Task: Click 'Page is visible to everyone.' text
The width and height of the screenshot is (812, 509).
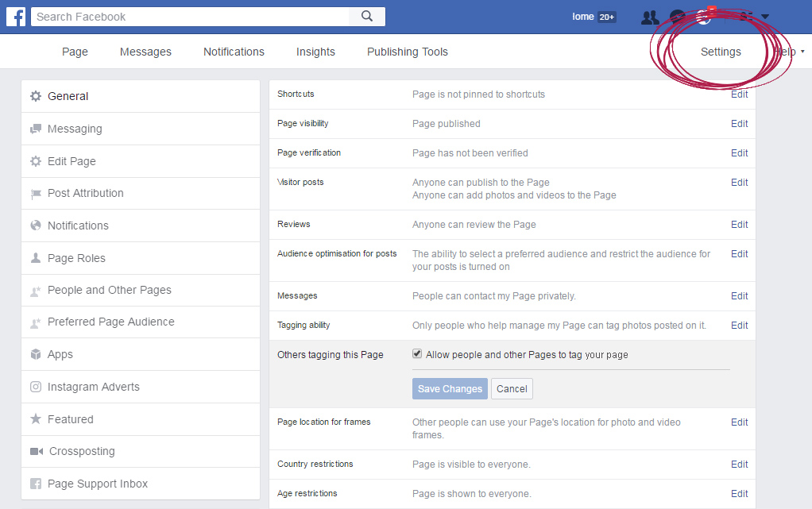Action: pyautogui.click(x=471, y=465)
